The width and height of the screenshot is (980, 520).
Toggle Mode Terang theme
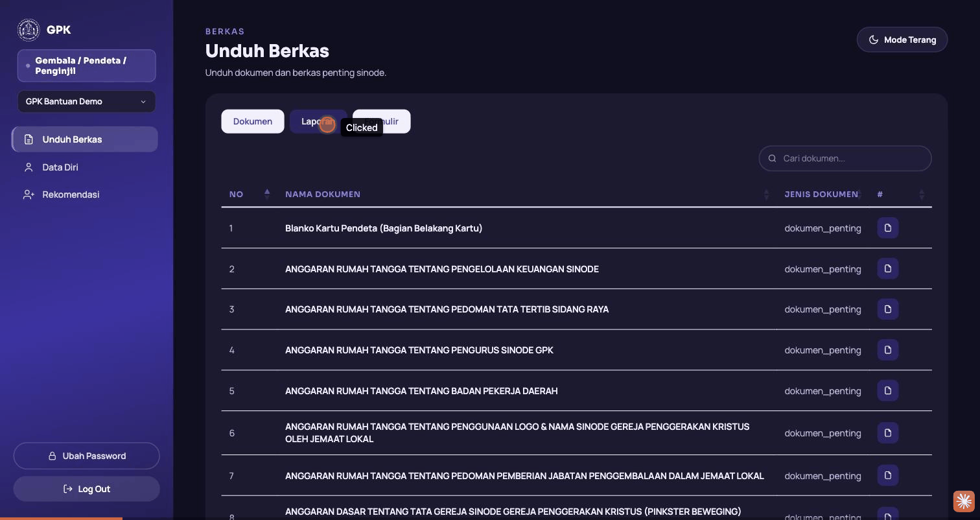click(902, 40)
